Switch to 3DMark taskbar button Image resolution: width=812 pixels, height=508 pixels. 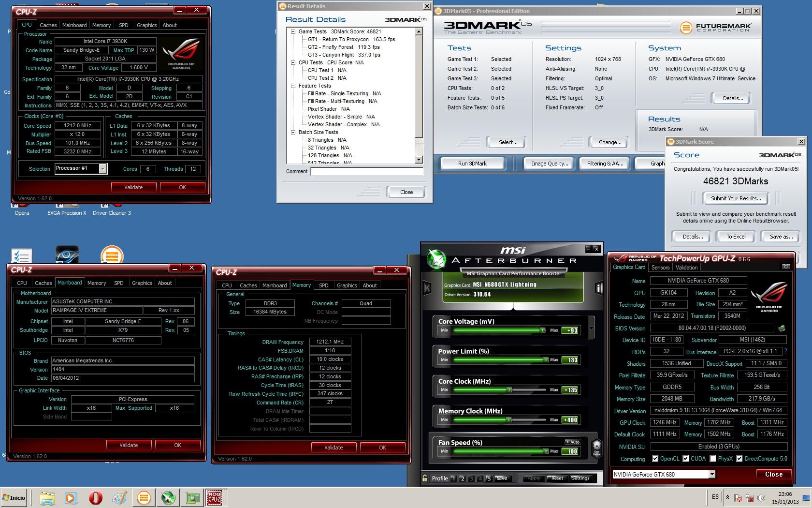tap(144, 498)
